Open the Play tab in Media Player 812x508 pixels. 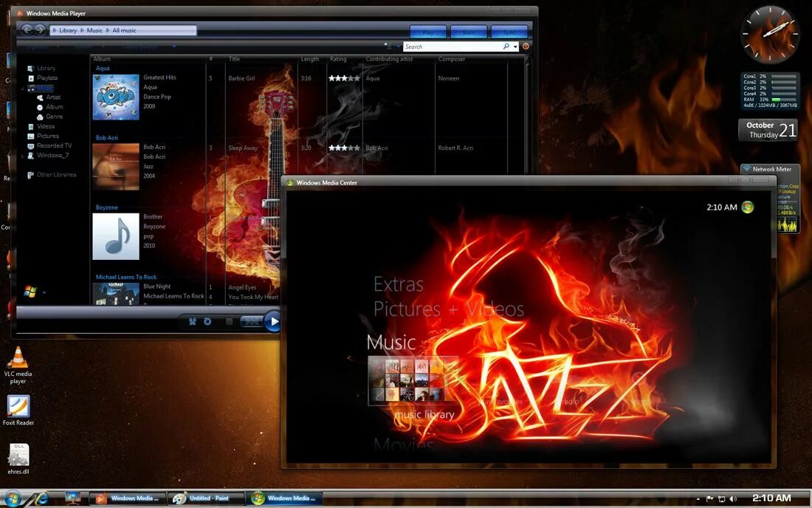(x=427, y=32)
